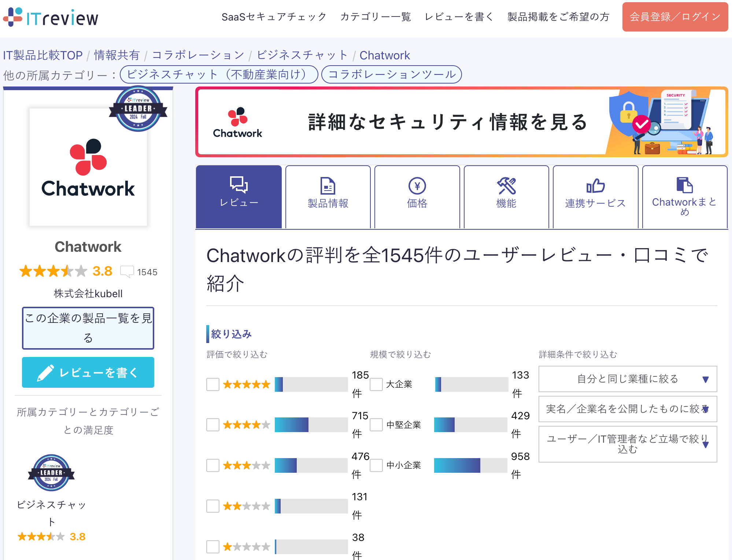This screenshot has width=732, height=560.
Task: Click the 機能 tools icon
Action: pyautogui.click(x=506, y=186)
